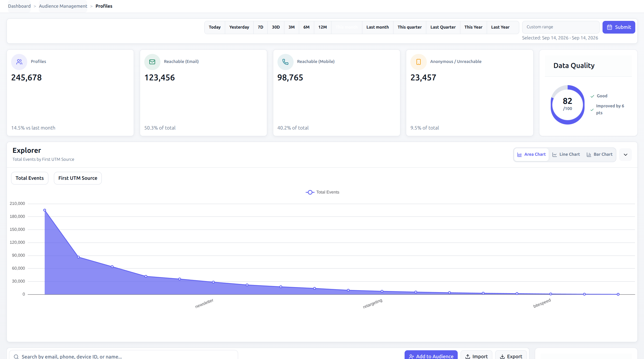This screenshot has width=644, height=359.
Task: Go to Dashboard breadcrumb
Action: coord(19,6)
